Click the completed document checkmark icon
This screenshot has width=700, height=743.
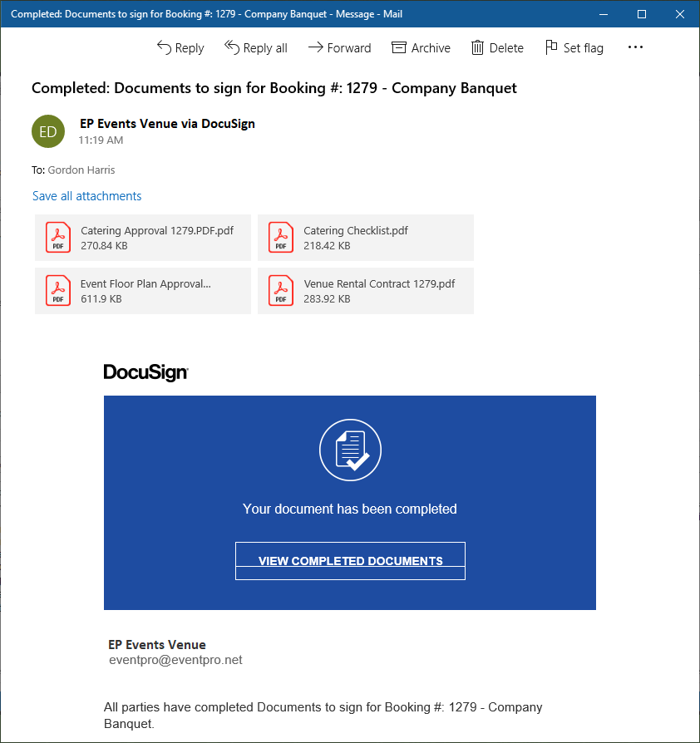[x=350, y=450]
